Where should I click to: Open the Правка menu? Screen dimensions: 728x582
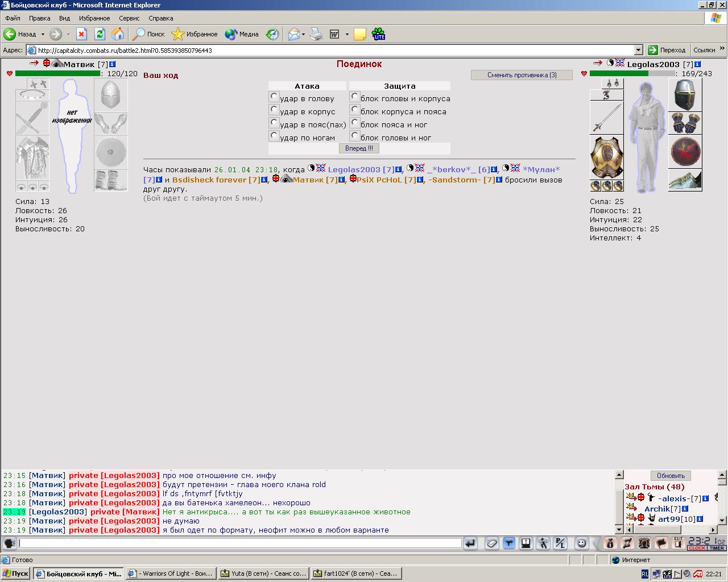pos(40,18)
